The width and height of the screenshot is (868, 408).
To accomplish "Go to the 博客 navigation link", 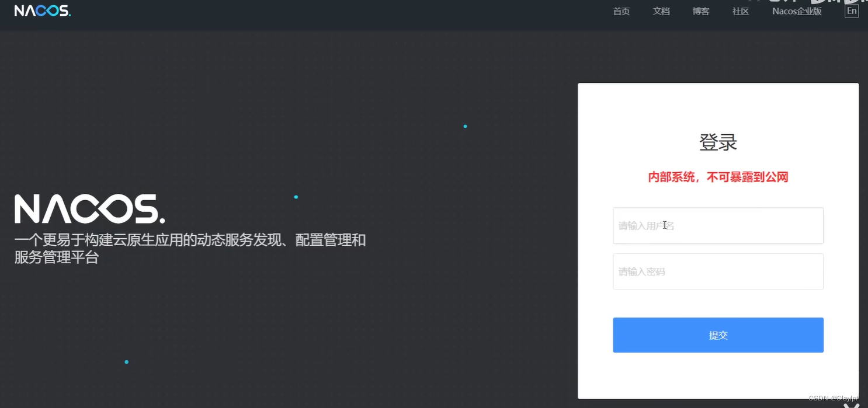I will coord(701,11).
